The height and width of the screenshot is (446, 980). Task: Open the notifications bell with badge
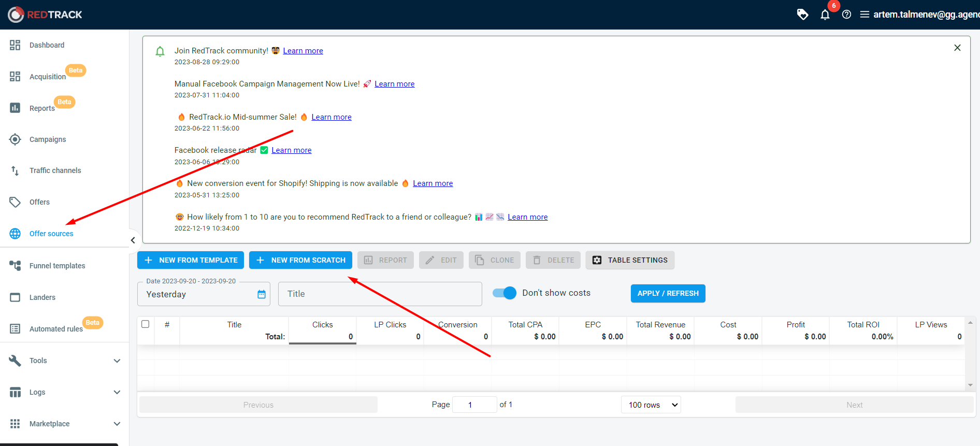(x=825, y=15)
